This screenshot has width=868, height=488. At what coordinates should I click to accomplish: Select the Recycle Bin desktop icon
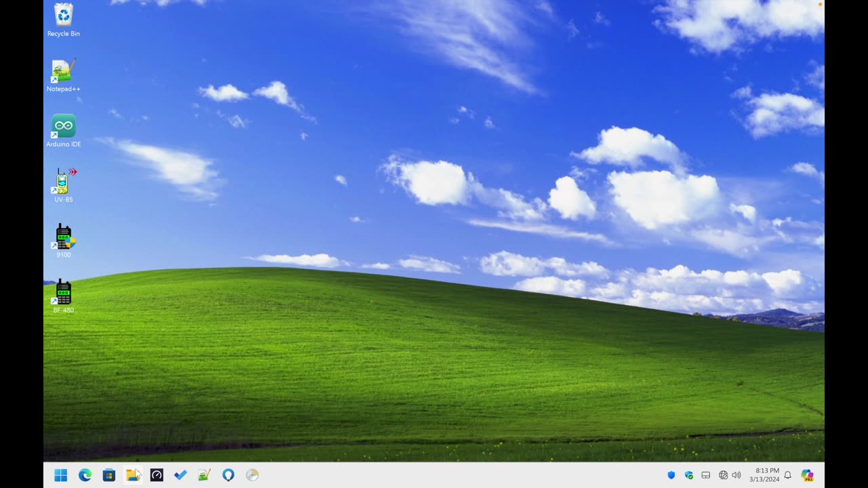click(63, 20)
